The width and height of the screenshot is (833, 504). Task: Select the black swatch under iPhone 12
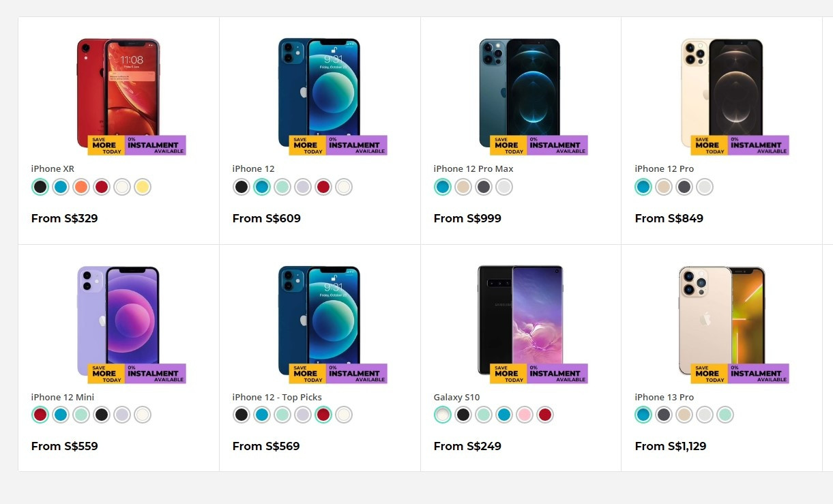pos(242,187)
